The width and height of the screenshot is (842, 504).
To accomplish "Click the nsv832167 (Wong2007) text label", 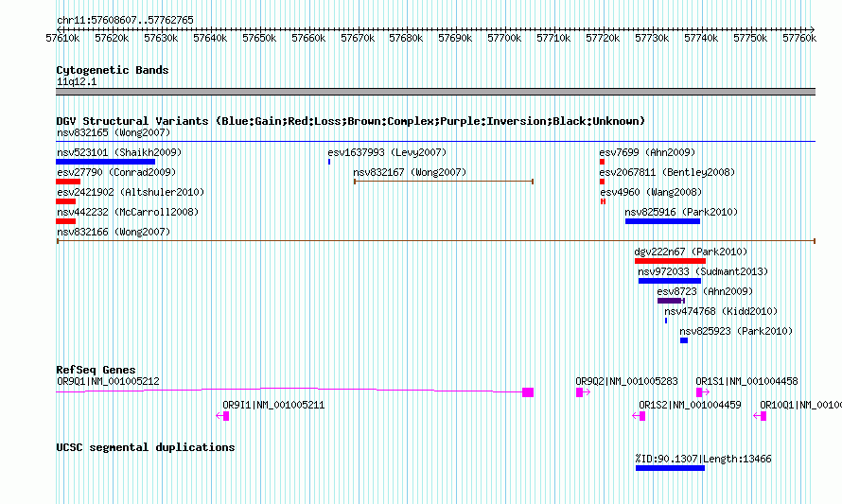I will tap(410, 172).
